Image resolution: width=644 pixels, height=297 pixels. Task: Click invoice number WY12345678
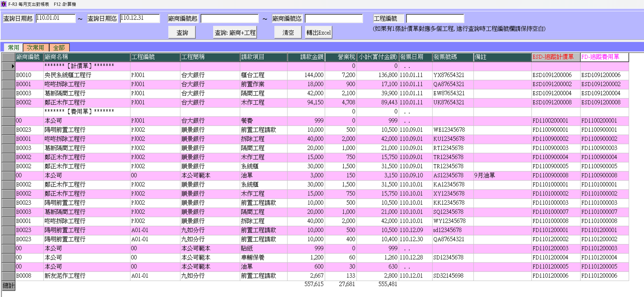(x=453, y=221)
